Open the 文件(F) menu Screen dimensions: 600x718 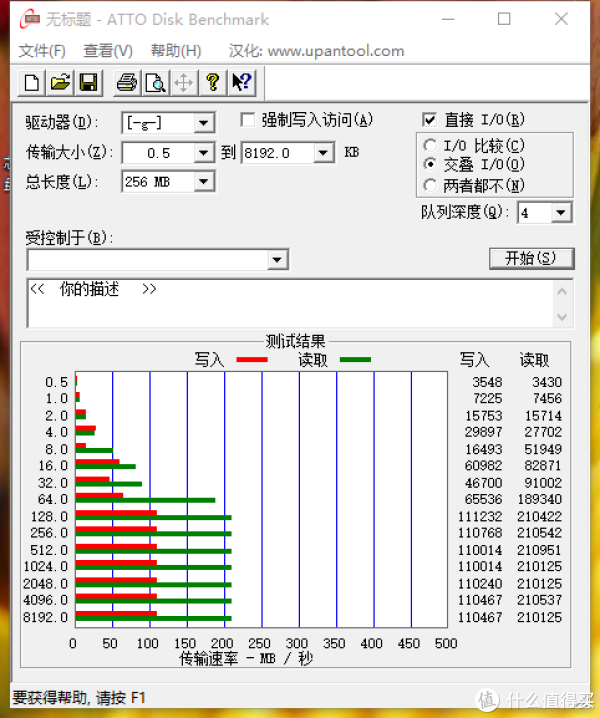click(42, 51)
